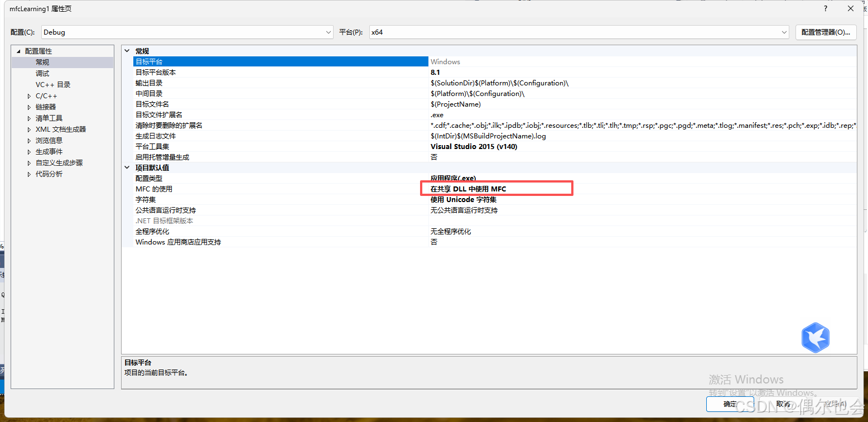Expand the 链接器 tree node arrow
The height and width of the screenshot is (422, 868).
point(29,107)
